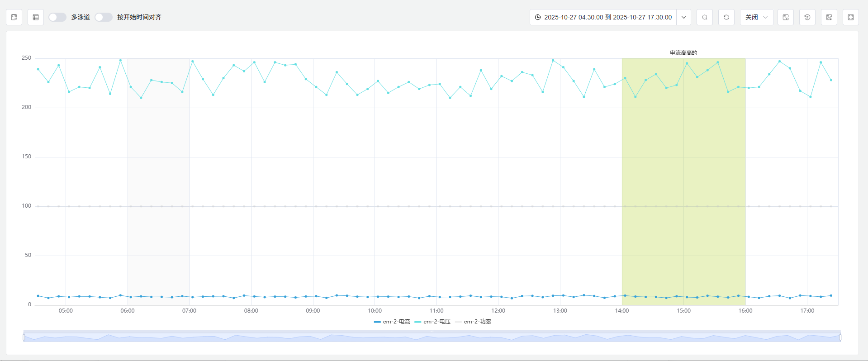Click the refresh data icon
Viewport: 868px width, 361px height.
pyautogui.click(x=726, y=17)
